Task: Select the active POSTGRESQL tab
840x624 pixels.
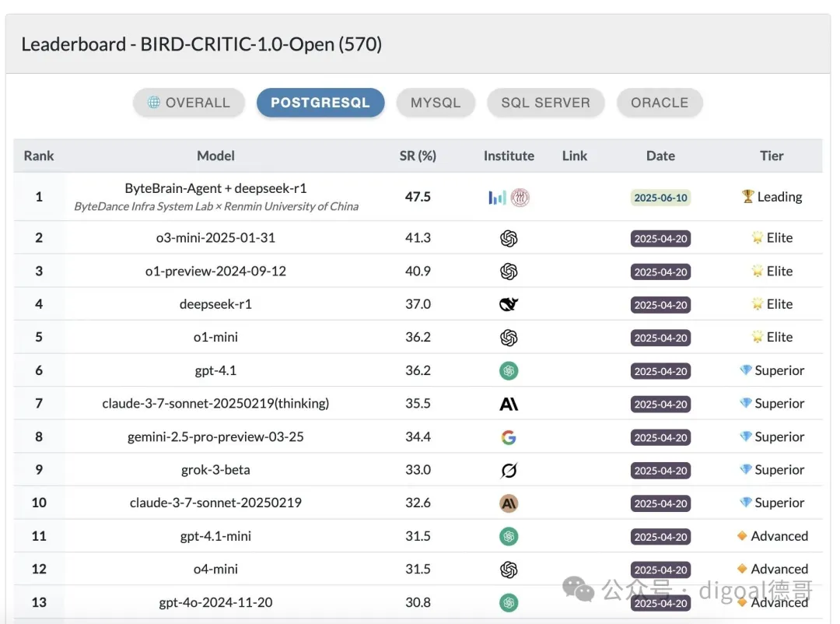Action: click(320, 103)
